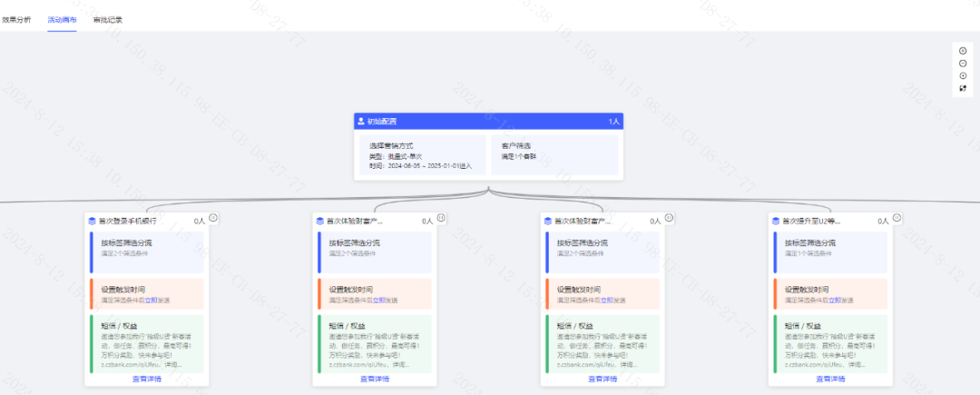The image size is (980, 395).
Task: Open 短信 / 权益 in 首次登录手机银行 card
Action: tap(147, 344)
